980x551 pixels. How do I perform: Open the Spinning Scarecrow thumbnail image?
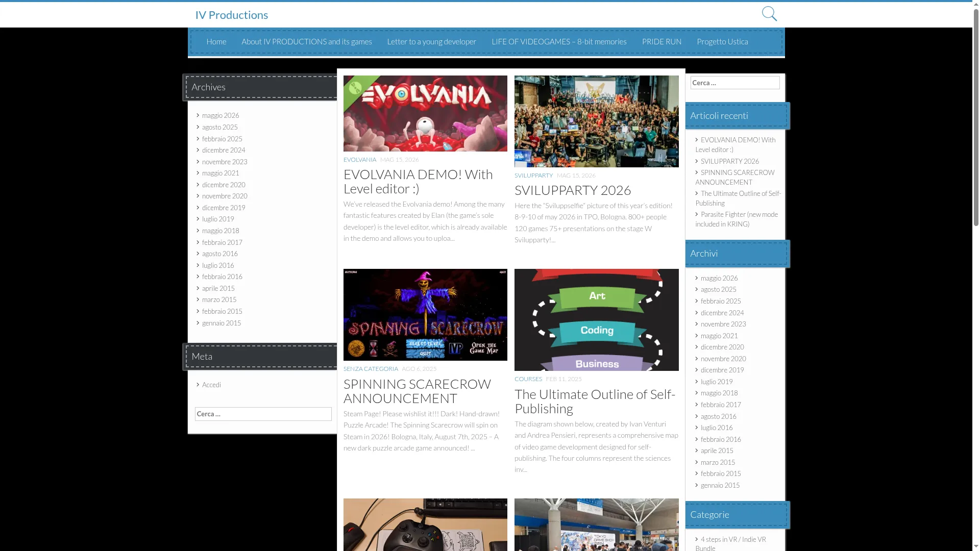tap(425, 315)
